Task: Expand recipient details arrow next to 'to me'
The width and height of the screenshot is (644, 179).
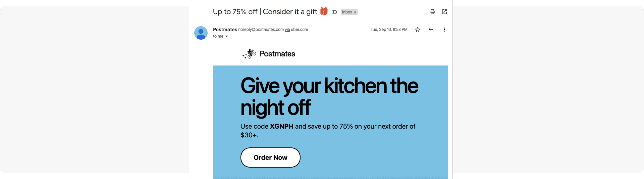Action: (x=227, y=36)
